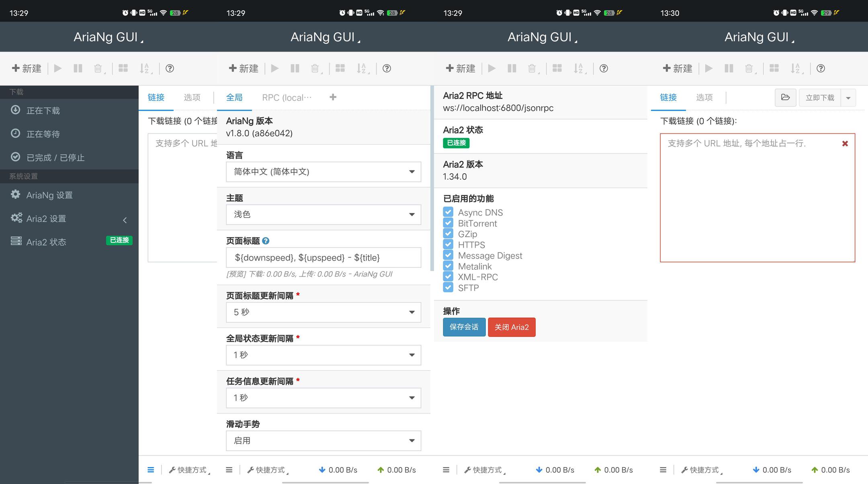Select the 链接 tab next to the sidebar
The width and height of the screenshot is (868, 484).
click(x=156, y=97)
